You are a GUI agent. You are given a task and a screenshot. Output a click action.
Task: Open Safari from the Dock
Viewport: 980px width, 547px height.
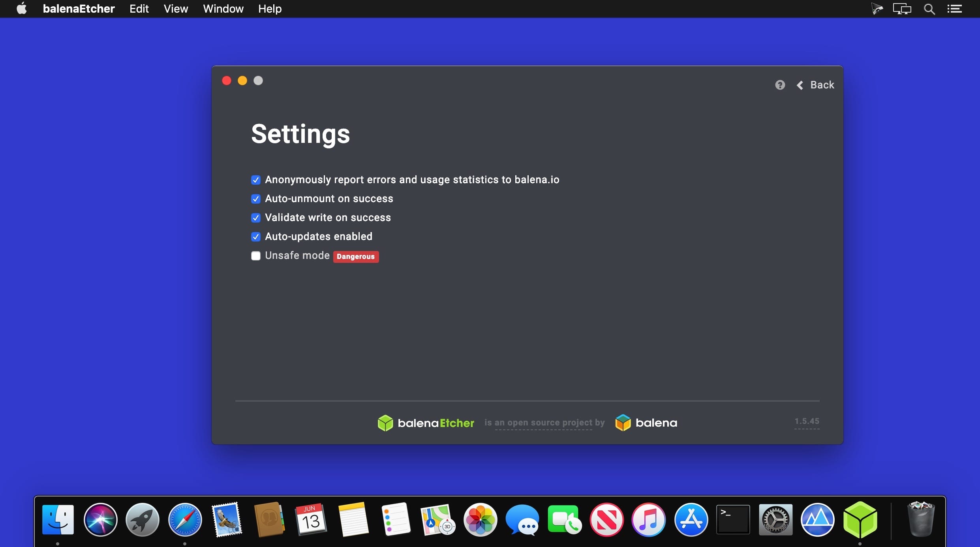[185, 520]
